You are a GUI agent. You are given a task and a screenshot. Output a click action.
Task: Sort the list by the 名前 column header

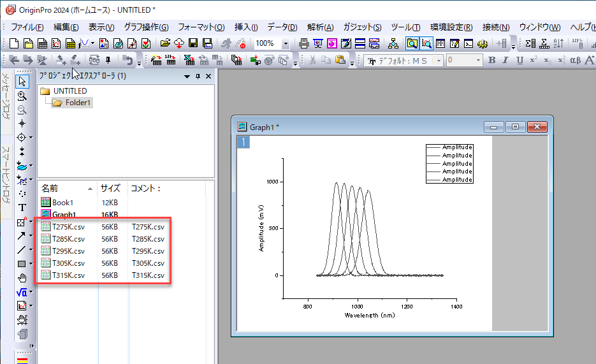[x=66, y=189]
